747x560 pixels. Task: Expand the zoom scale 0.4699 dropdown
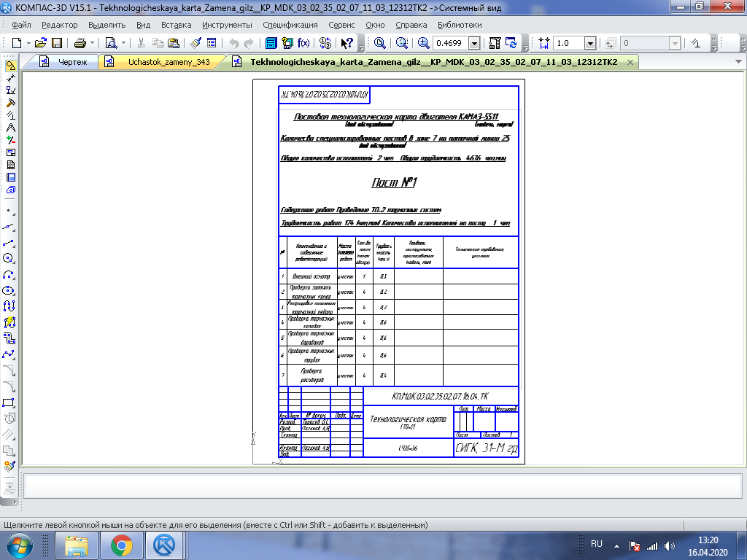coord(474,43)
